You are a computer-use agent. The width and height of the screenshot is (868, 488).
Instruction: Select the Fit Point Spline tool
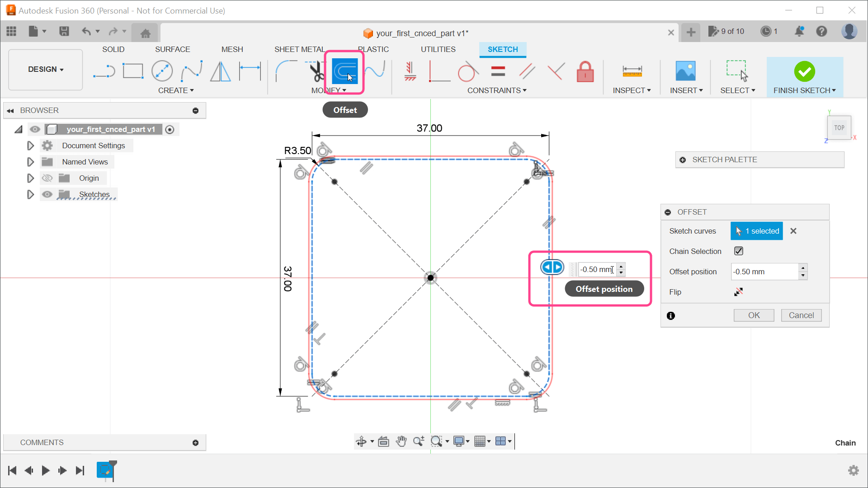point(192,71)
